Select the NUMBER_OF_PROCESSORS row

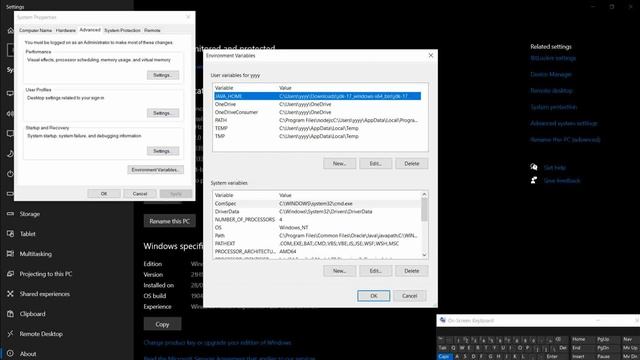tap(317, 220)
